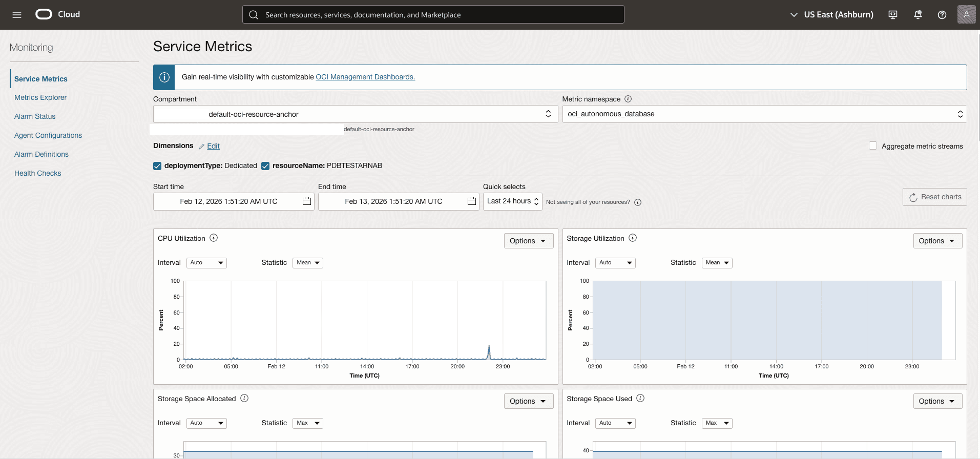Open the Cloud Shell developer tools icon

[893, 15]
